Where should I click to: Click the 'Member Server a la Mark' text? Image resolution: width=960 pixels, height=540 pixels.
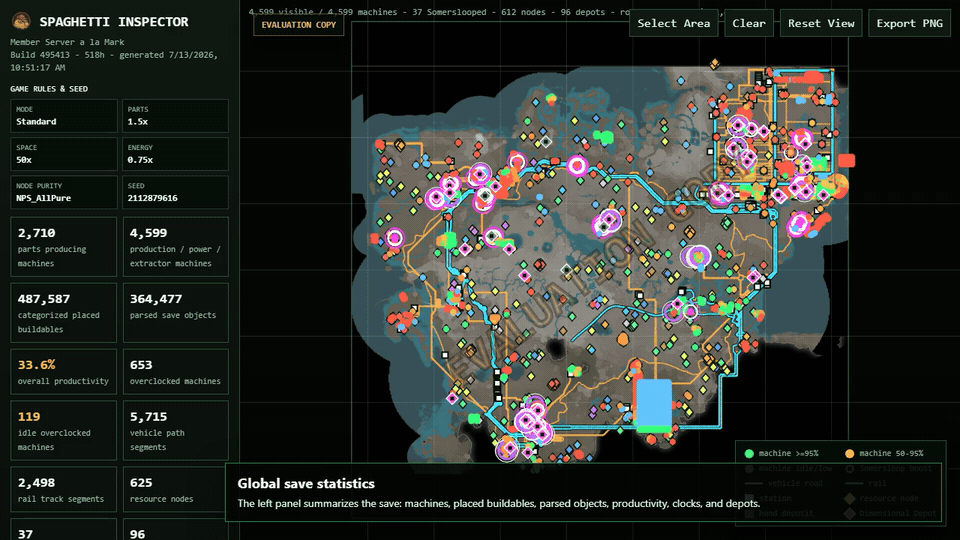(x=67, y=42)
